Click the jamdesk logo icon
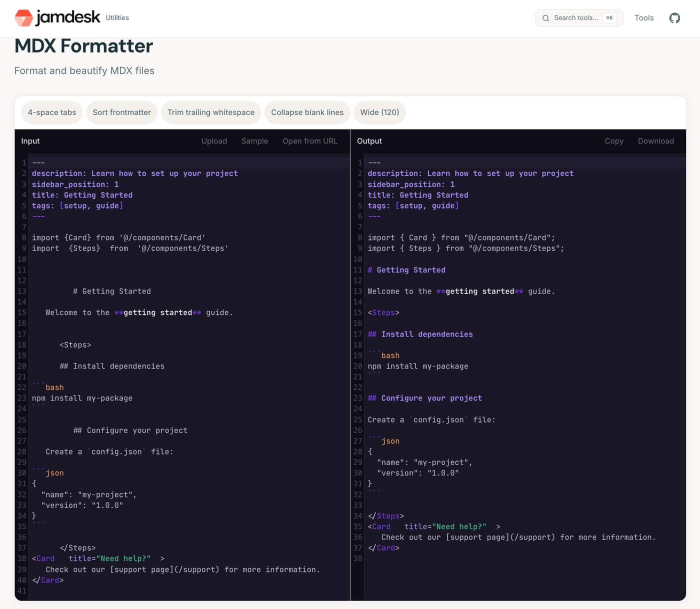700x609 pixels. [x=23, y=18]
